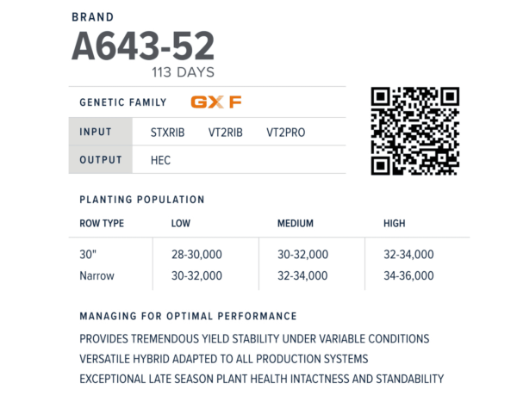Select the 30" row type cell
This screenshot has width=517, height=420.
click(90, 254)
